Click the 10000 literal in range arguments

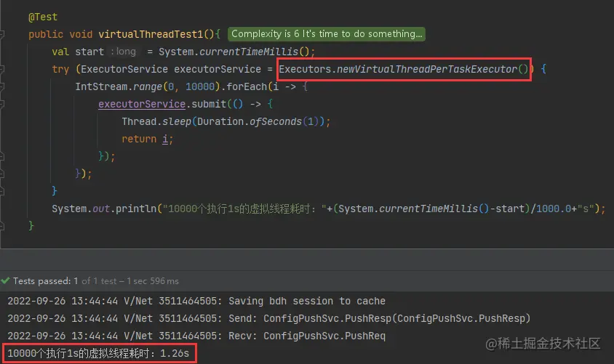[x=200, y=86]
